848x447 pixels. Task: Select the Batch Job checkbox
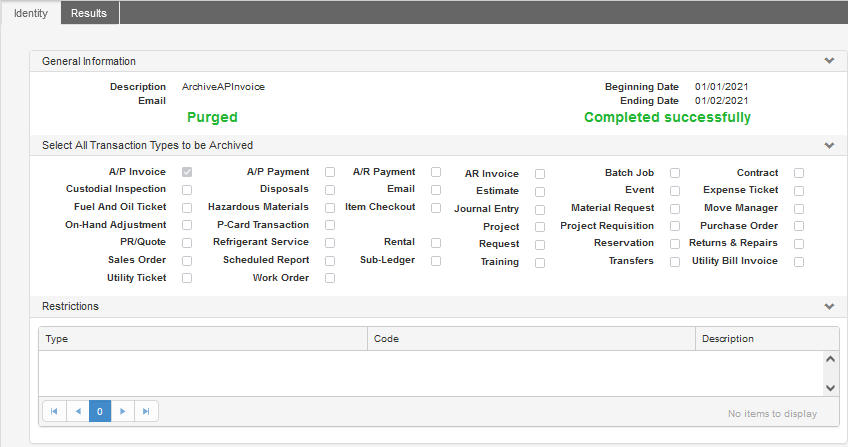[675, 173]
